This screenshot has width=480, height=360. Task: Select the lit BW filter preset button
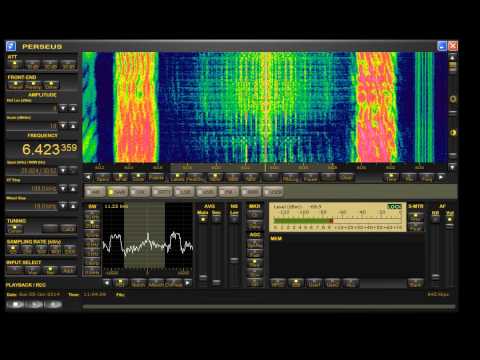92,223
